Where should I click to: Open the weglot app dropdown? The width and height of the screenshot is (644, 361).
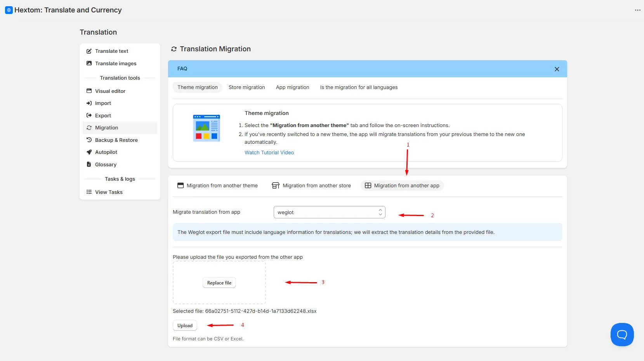click(x=329, y=212)
